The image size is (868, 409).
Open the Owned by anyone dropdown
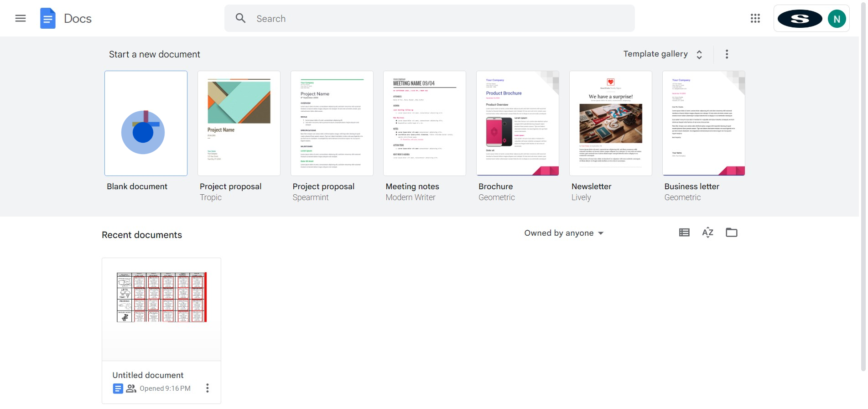click(564, 233)
